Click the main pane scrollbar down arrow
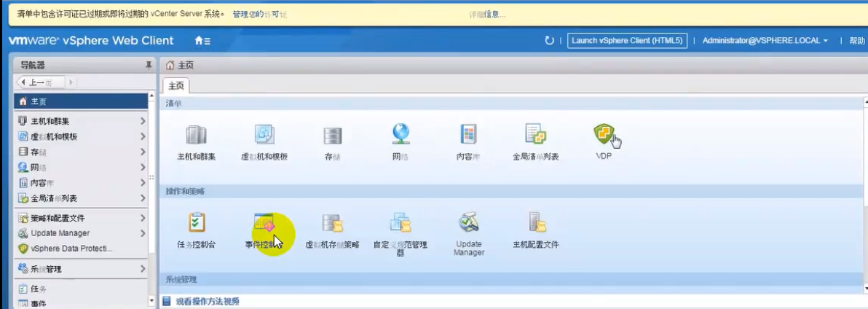868x309 pixels. click(x=864, y=288)
